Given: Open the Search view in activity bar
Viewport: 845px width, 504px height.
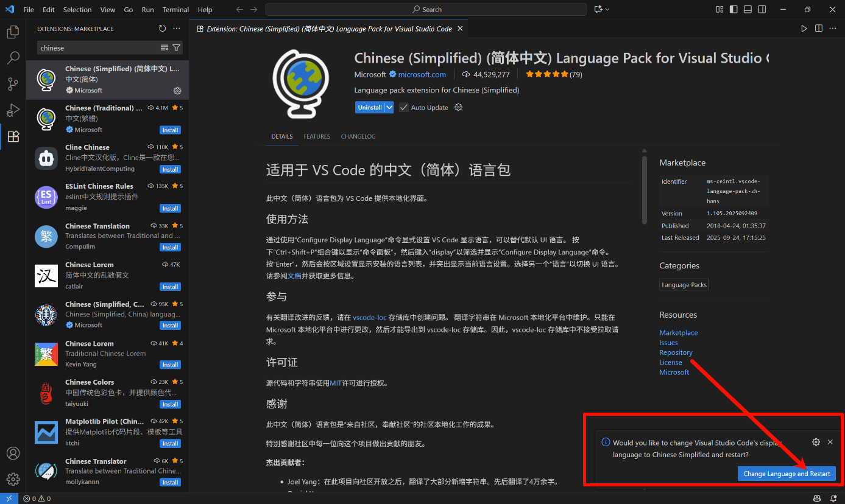Looking at the screenshot, I should coord(13,58).
